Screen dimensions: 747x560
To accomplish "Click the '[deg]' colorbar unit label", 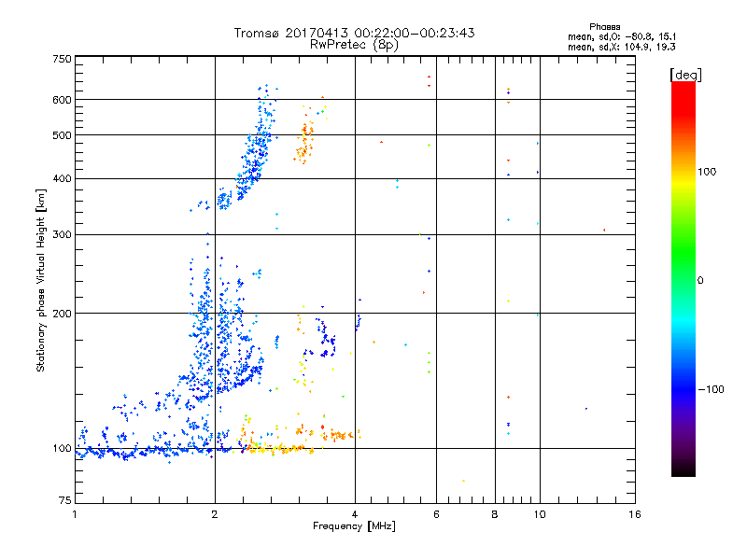I will point(685,75).
